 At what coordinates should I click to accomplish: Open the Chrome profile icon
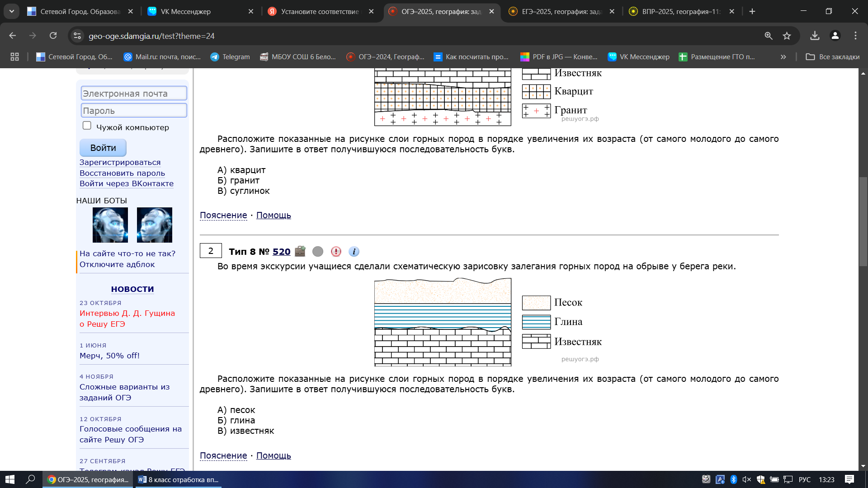835,36
